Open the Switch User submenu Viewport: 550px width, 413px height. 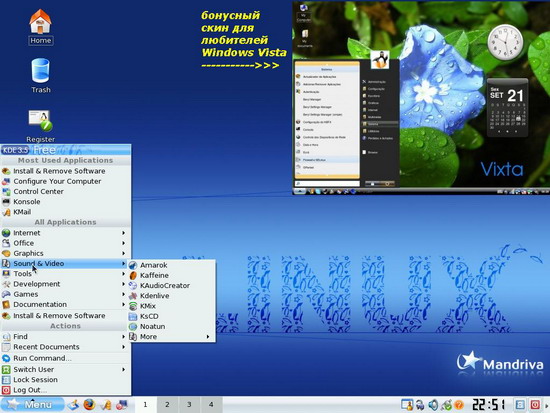pos(66,369)
